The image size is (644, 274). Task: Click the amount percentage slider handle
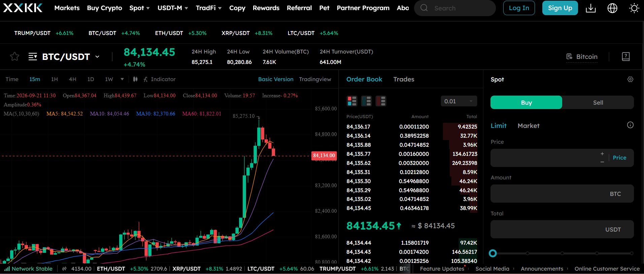tap(493, 253)
